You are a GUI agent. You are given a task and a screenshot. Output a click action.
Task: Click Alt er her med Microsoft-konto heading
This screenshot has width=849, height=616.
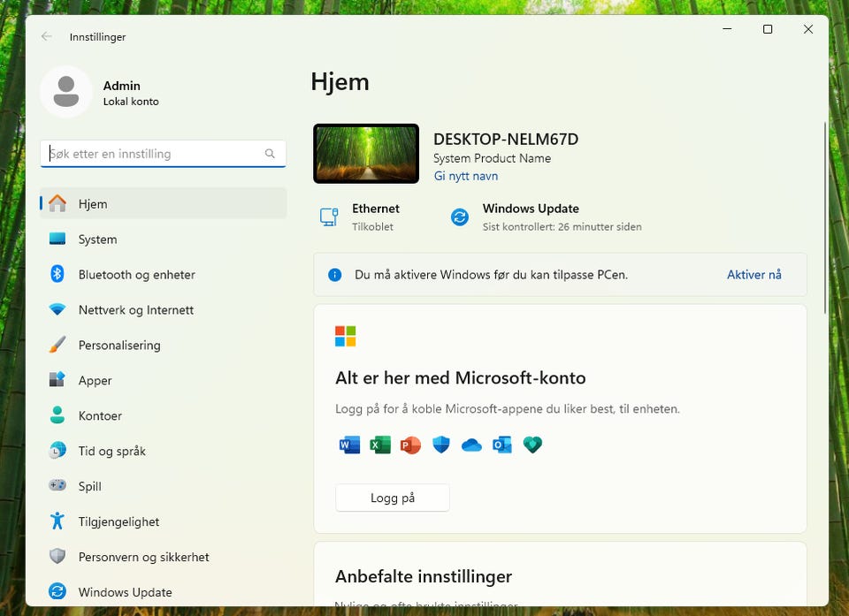point(460,377)
